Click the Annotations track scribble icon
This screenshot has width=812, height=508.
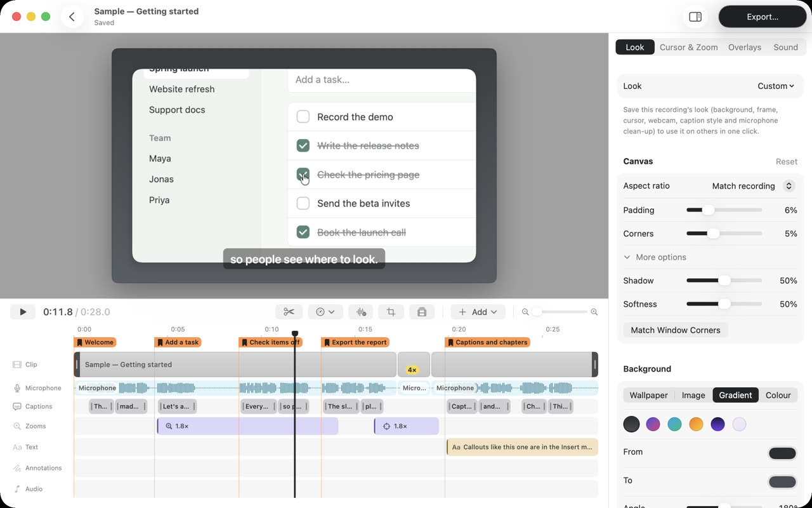click(x=16, y=468)
